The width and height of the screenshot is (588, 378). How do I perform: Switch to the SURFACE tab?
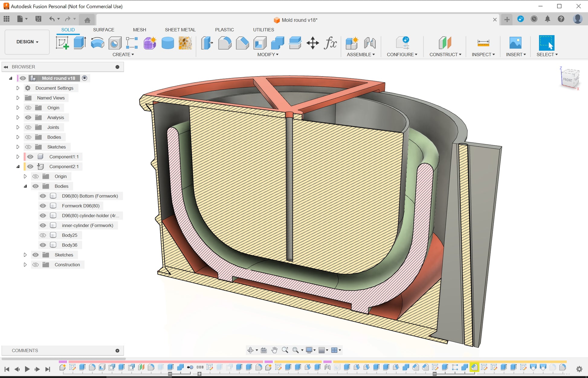pyautogui.click(x=104, y=30)
